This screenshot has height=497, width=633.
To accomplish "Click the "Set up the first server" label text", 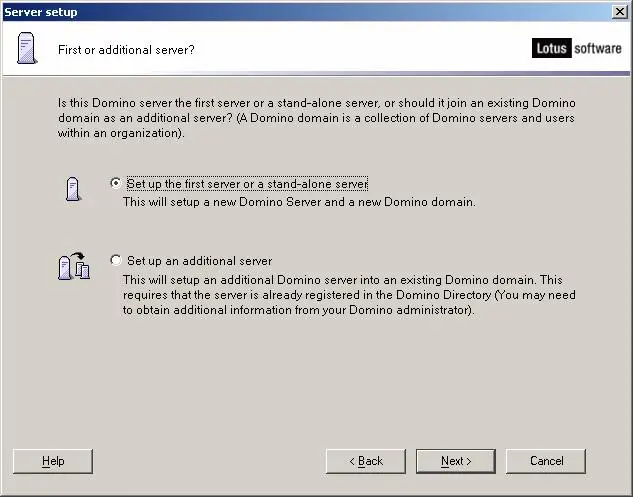I will click(x=247, y=184).
